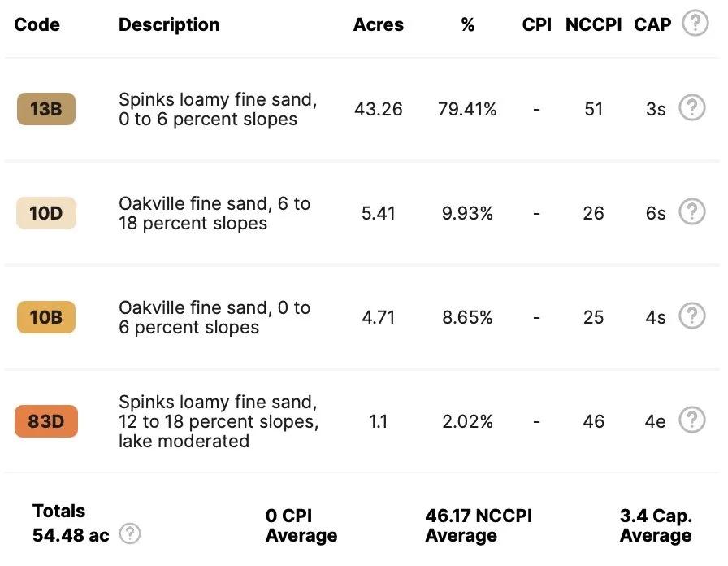Click the Code column header
Screen dimensions: 728x566
(37, 24)
